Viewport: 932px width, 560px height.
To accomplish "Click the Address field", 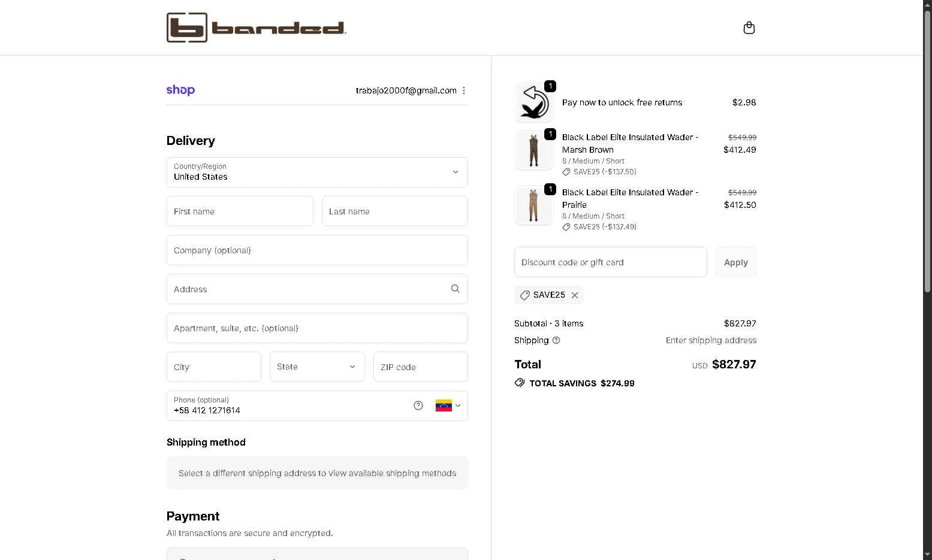I will click(x=317, y=289).
